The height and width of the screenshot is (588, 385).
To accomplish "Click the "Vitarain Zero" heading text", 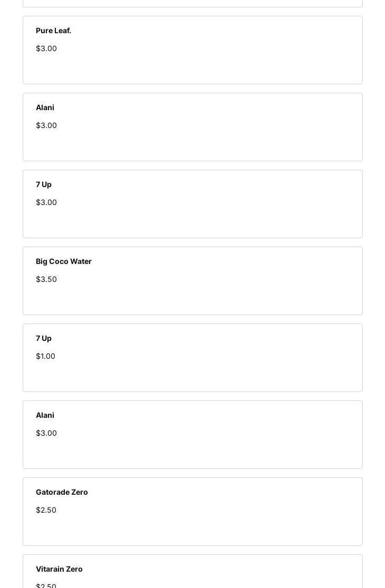I will 59,569.
